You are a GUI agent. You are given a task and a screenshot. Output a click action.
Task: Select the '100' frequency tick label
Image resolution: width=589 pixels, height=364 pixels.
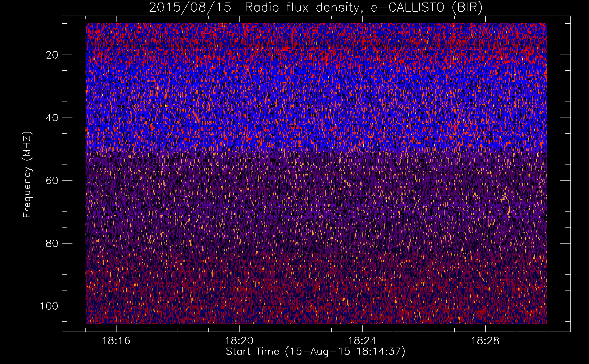click(49, 306)
